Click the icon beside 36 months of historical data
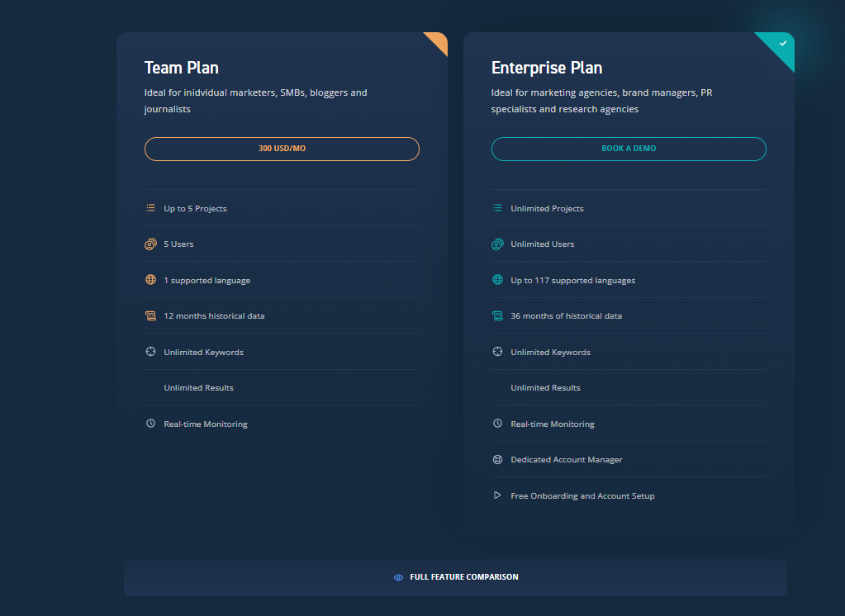845x616 pixels. pos(498,315)
